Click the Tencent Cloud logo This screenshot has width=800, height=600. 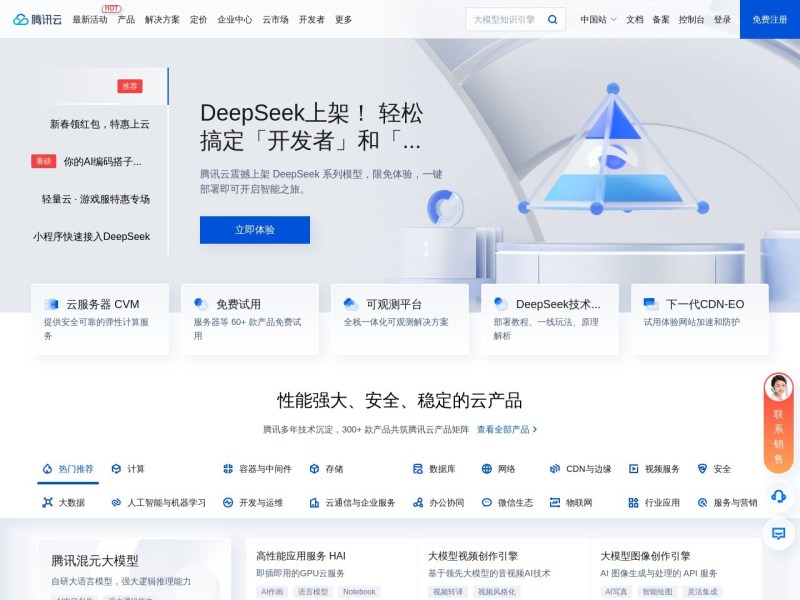coord(37,19)
